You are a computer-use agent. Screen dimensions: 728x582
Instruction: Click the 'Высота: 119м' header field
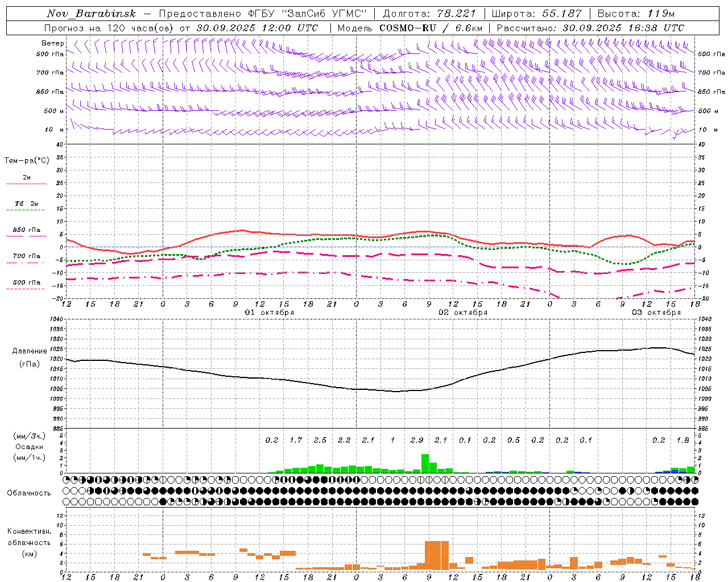point(636,14)
